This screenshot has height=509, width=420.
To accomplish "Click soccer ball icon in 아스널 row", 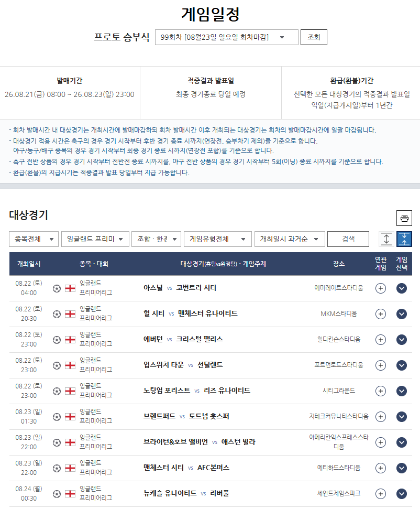I will (57, 288).
